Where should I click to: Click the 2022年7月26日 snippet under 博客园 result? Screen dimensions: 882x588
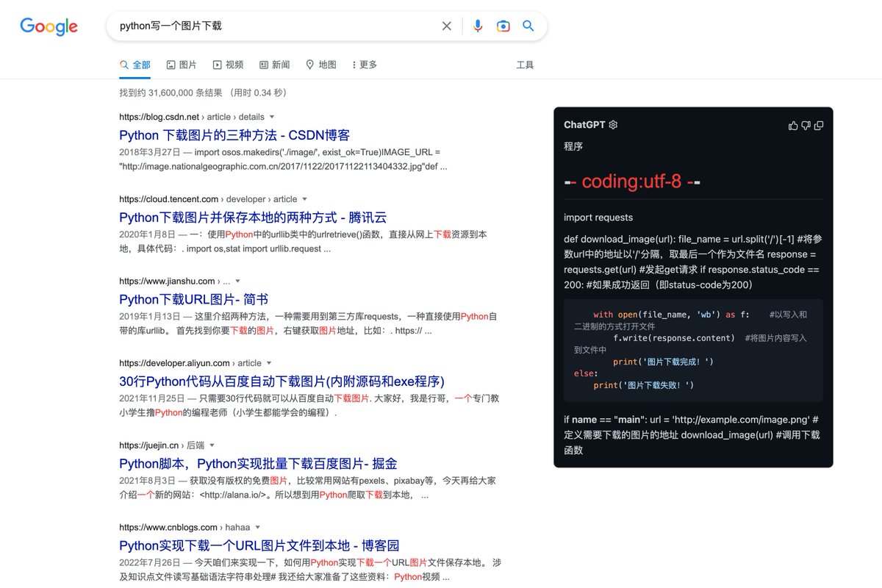click(309, 570)
